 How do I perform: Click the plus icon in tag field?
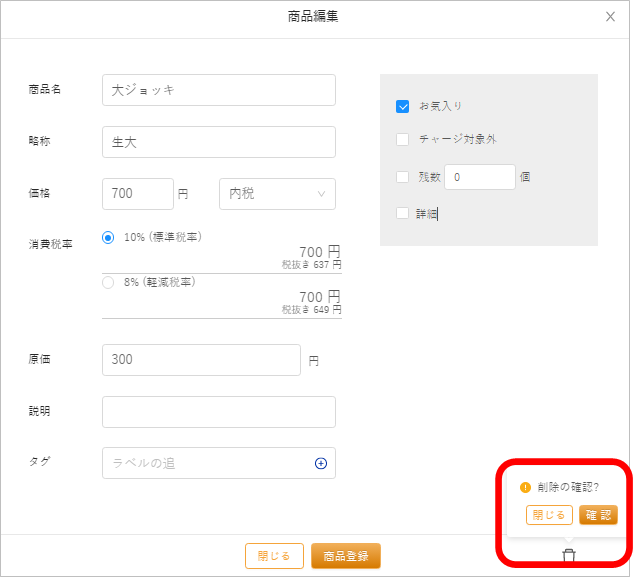click(x=321, y=463)
